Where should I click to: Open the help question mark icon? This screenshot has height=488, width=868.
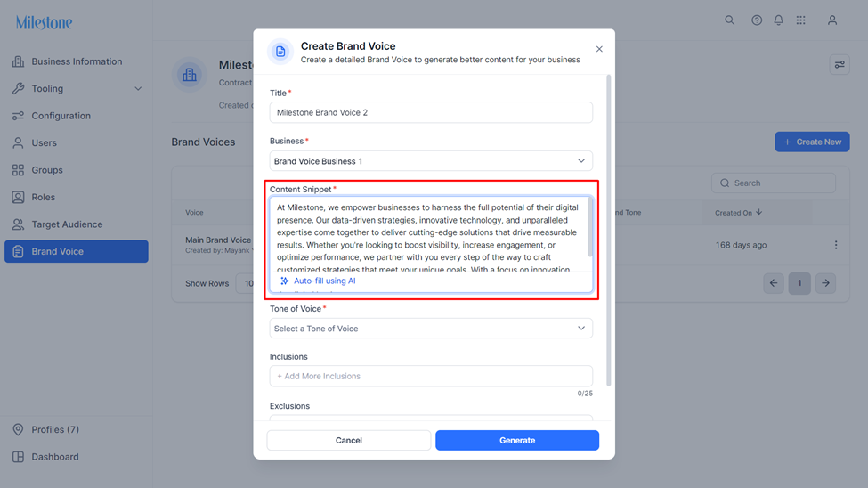(x=756, y=20)
